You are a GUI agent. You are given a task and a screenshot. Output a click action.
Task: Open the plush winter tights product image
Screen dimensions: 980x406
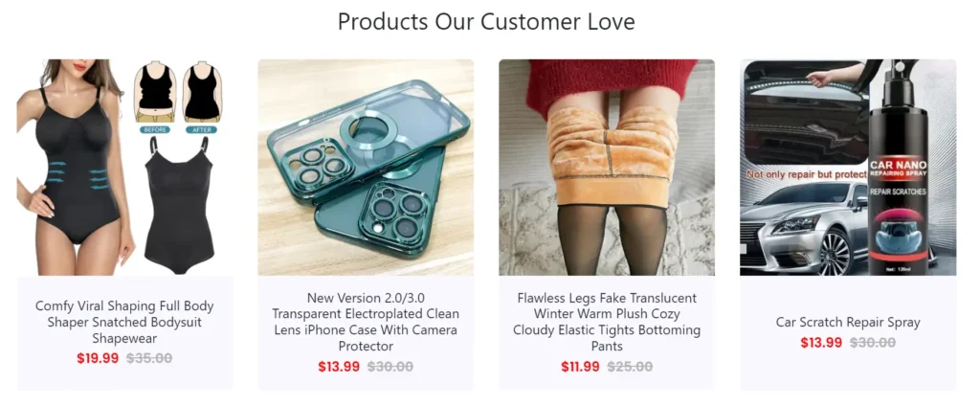tap(607, 167)
